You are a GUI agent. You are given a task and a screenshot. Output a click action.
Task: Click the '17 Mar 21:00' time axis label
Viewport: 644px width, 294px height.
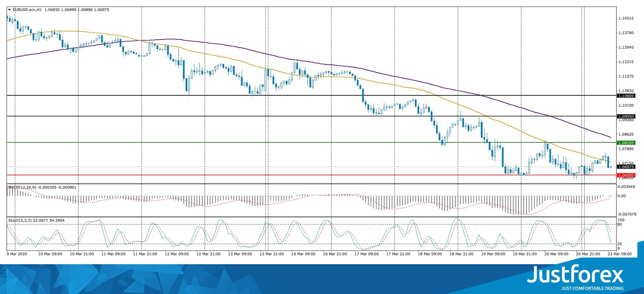click(x=398, y=254)
